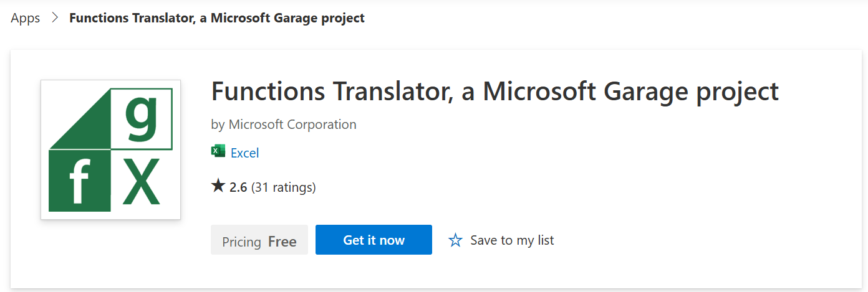Click the white f in the logo
This screenshot has height=292, width=868.
(x=80, y=181)
